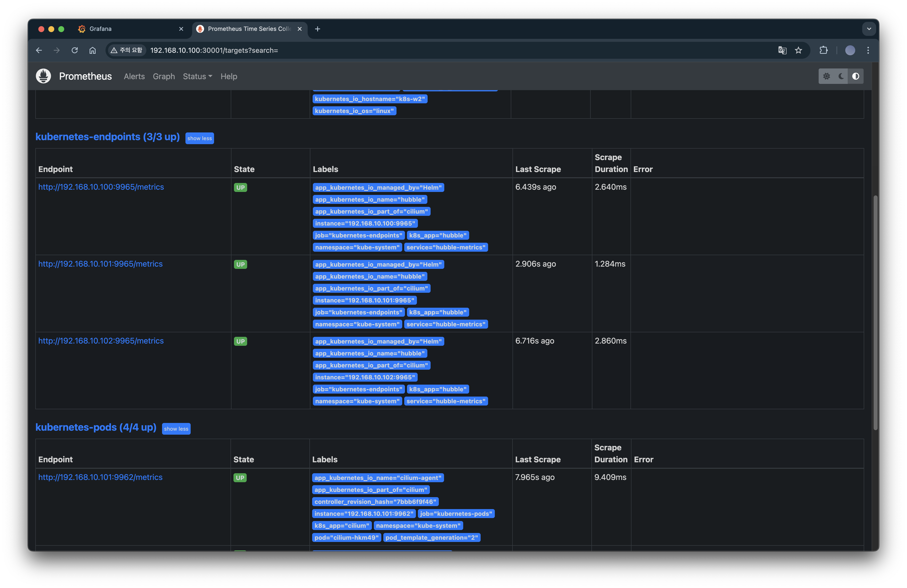
Task: Open the browser extensions puzzle icon
Action: click(x=824, y=50)
